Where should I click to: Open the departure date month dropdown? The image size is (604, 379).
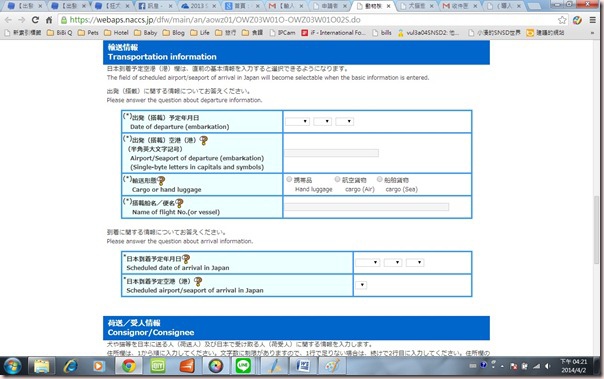click(x=322, y=122)
